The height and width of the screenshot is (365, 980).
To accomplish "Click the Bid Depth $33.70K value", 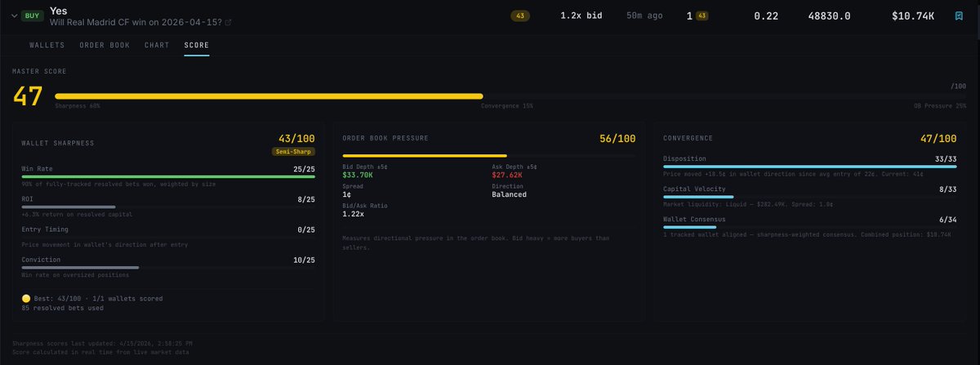I will (358, 175).
